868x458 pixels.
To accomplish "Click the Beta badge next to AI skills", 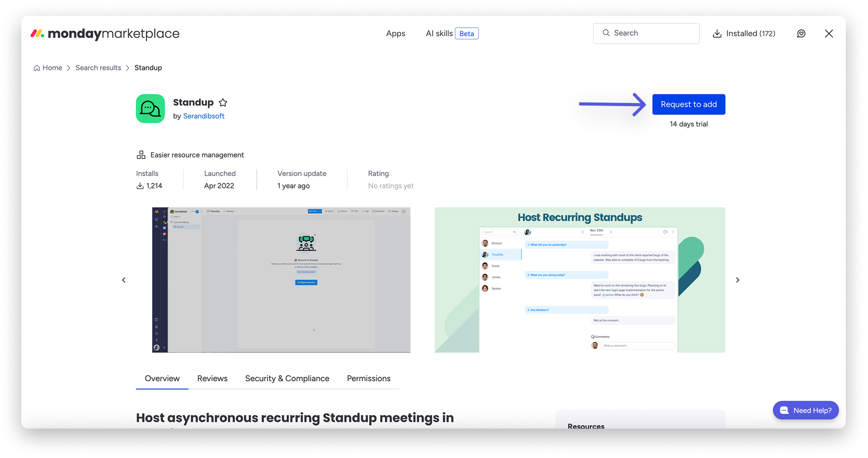I will point(467,33).
